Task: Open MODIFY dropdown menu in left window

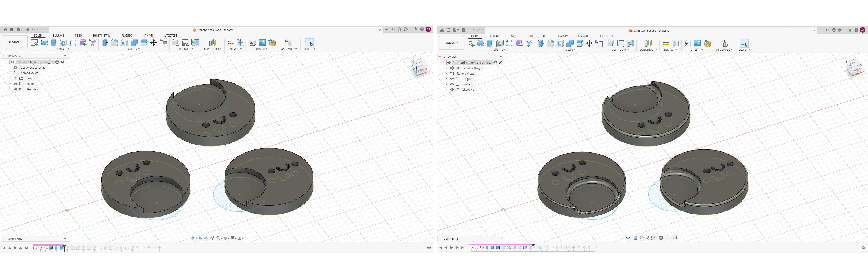Action: pos(133,49)
